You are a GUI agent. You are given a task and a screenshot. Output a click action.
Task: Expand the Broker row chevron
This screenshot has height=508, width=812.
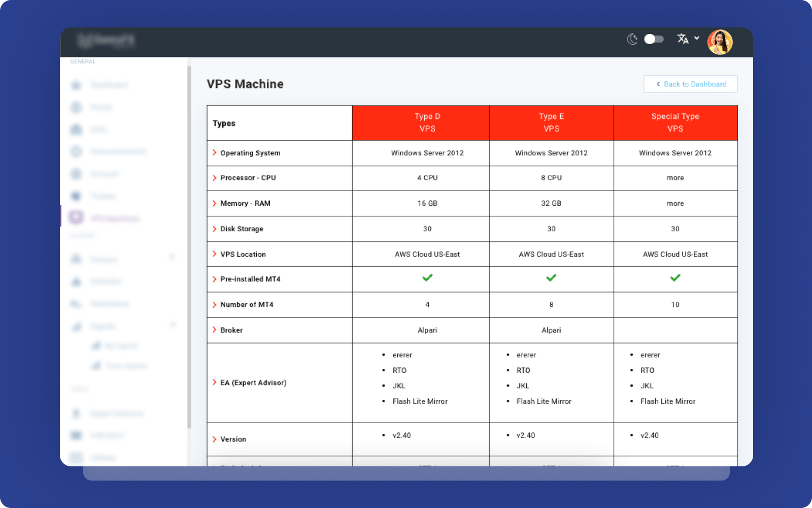click(x=215, y=330)
